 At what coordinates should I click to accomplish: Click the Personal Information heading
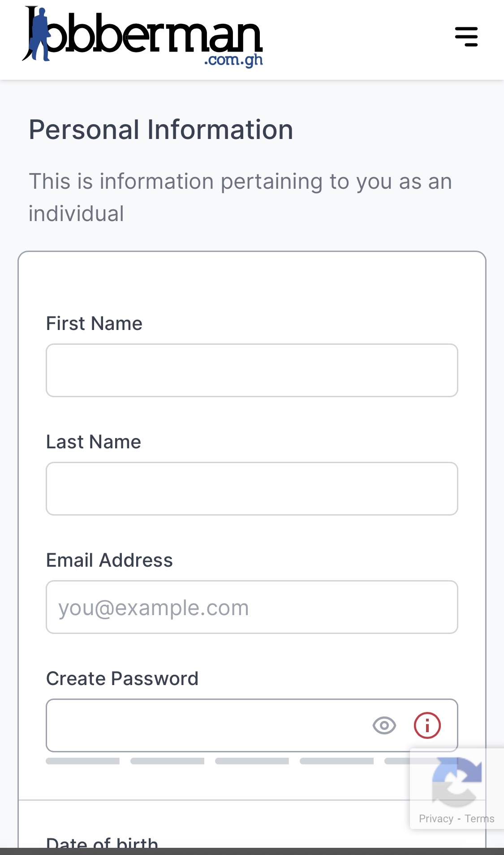pyautogui.click(x=161, y=130)
